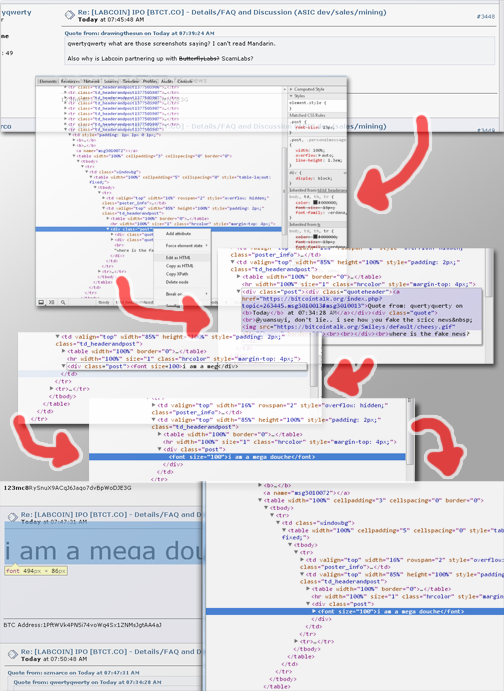Viewport: 504px width, 691px height.
Task: Follow the Quote from: qwertyqwerty at 07:34:28 AM link
Action: pyautogui.click(x=88, y=682)
